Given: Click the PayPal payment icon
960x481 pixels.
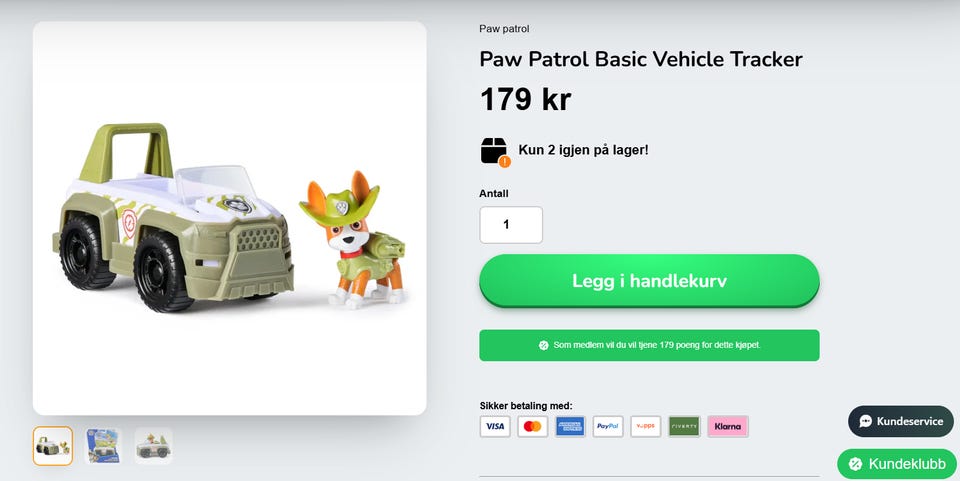Looking at the screenshot, I should pyautogui.click(x=608, y=427).
